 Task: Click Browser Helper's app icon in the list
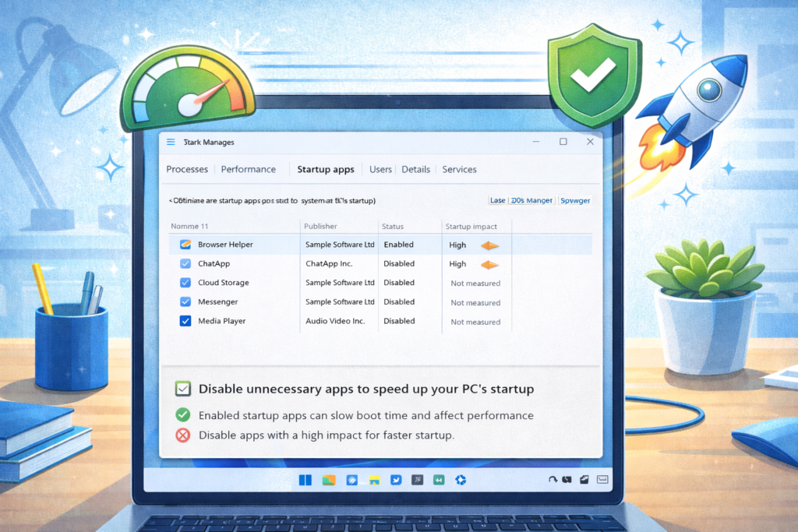(x=185, y=244)
